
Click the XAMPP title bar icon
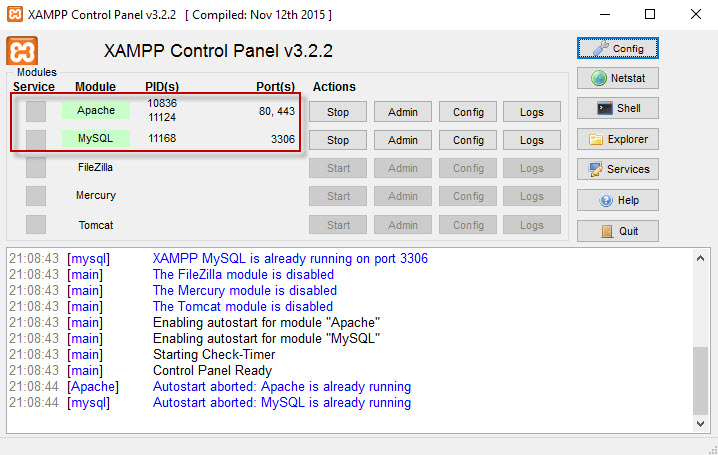pos(17,15)
